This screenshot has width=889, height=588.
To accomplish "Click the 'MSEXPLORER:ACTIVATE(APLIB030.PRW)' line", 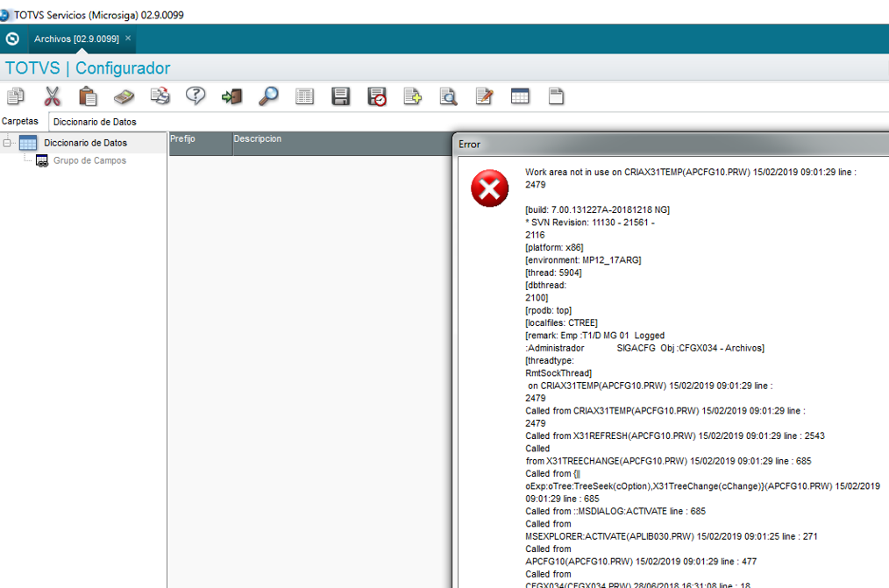I will coord(672,536).
